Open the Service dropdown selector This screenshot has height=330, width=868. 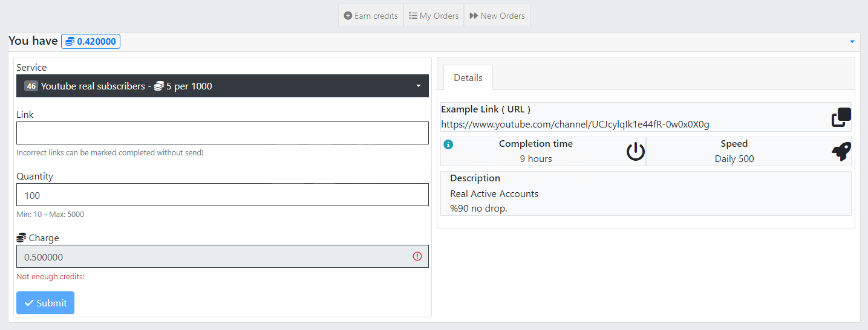tap(222, 86)
